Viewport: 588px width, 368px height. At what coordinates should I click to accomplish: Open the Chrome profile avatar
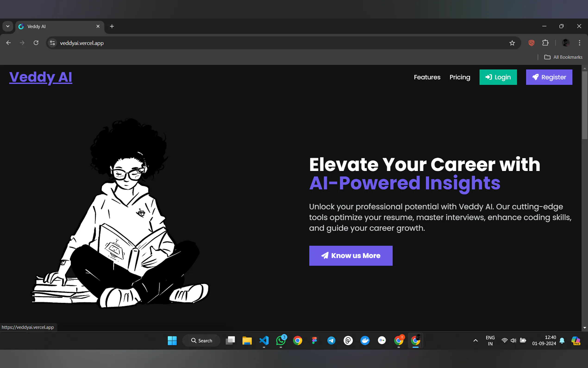[x=565, y=43]
